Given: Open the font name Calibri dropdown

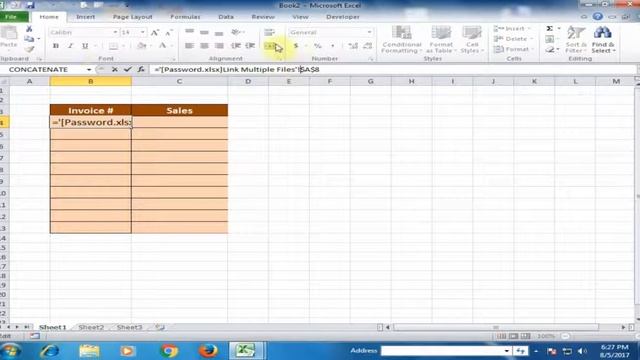Looking at the screenshot, I should point(115,32).
